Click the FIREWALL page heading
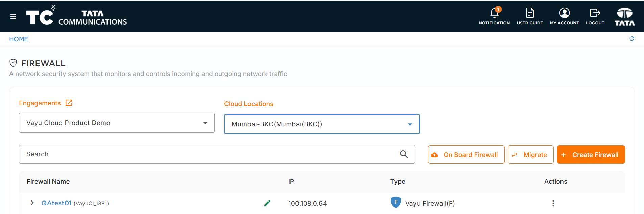The image size is (644, 214). point(43,63)
